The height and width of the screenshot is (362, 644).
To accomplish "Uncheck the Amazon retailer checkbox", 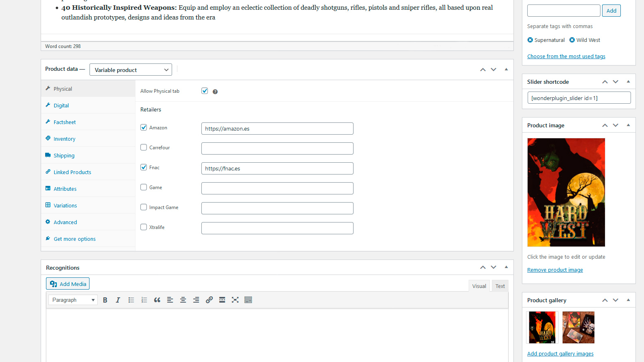I will [144, 127].
